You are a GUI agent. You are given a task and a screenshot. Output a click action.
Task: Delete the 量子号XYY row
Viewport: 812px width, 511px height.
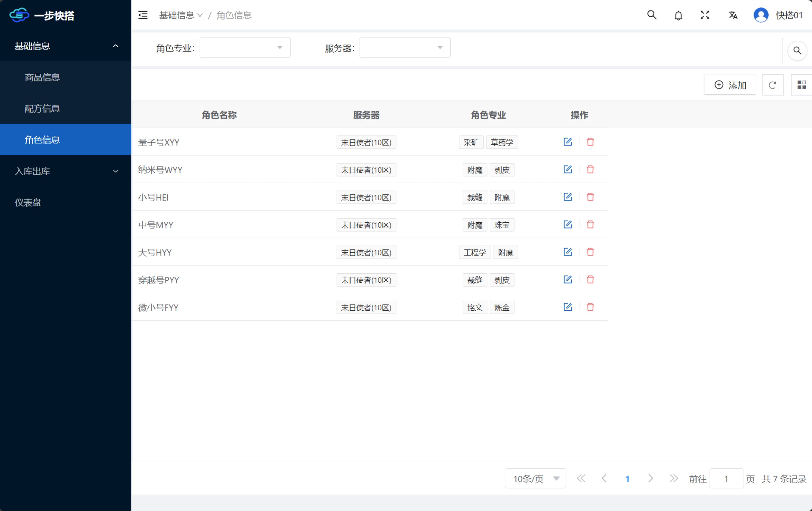pyautogui.click(x=590, y=142)
